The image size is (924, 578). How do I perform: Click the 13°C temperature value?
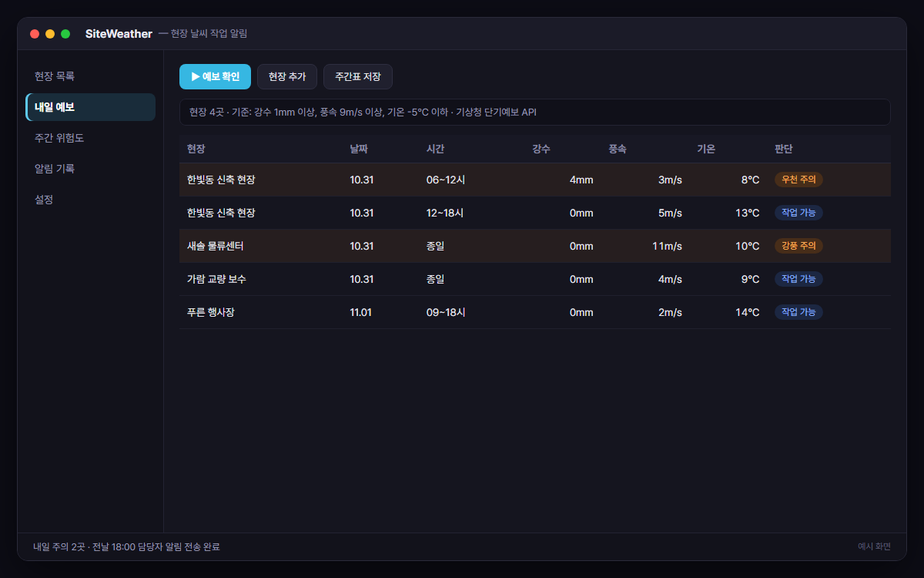(747, 213)
